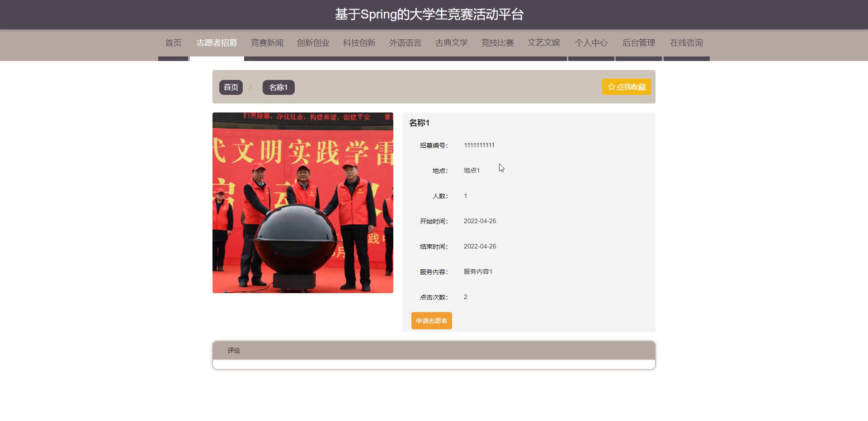
Task: Open 文艺文娱 category
Action: 544,43
